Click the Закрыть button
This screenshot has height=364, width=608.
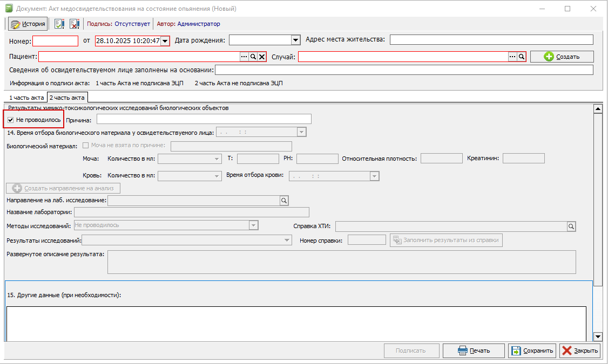tap(580, 351)
